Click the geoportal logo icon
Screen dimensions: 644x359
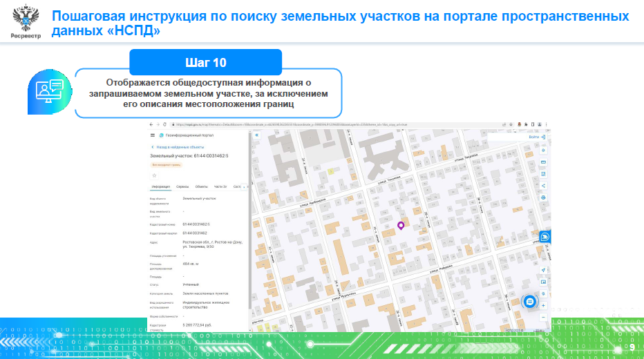(162, 135)
